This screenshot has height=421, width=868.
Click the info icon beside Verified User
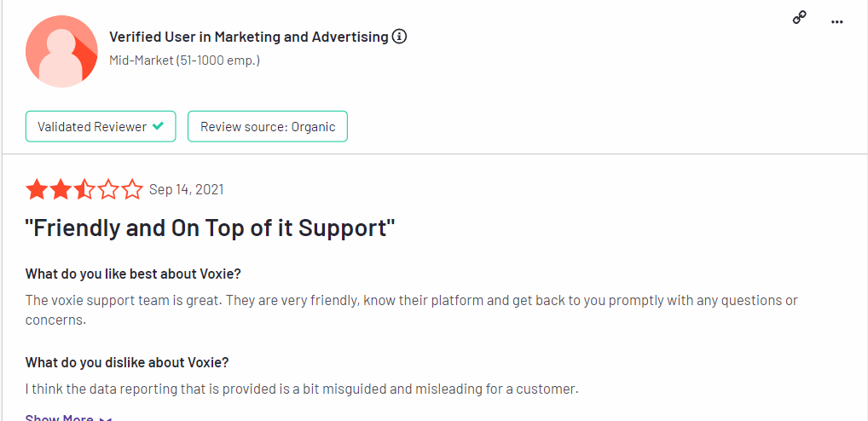[399, 37]
